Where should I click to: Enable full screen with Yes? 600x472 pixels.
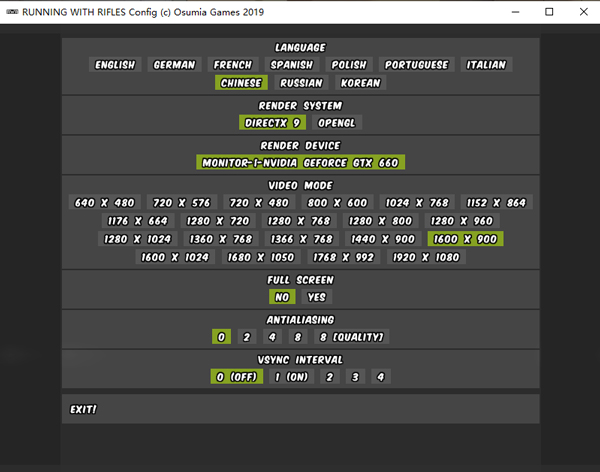(317, 297)
